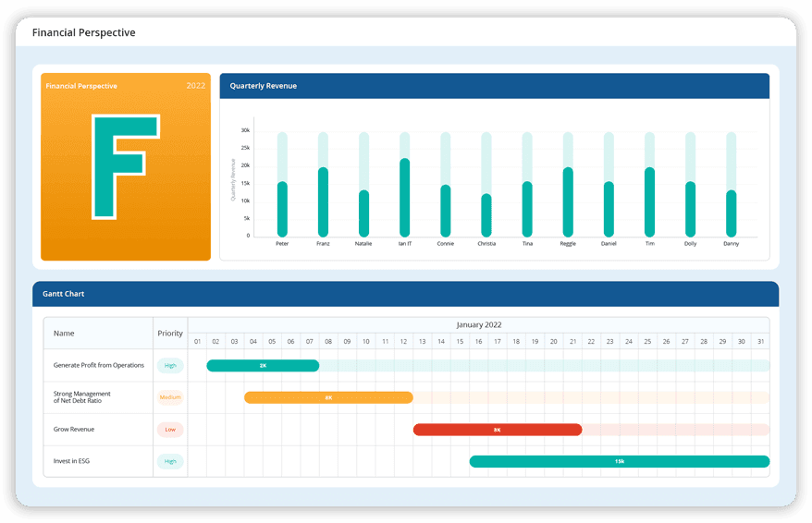Screen dimensions: 812x523
Task: Open the Generate Profit from Operations row
Action: tap(99, 365)
